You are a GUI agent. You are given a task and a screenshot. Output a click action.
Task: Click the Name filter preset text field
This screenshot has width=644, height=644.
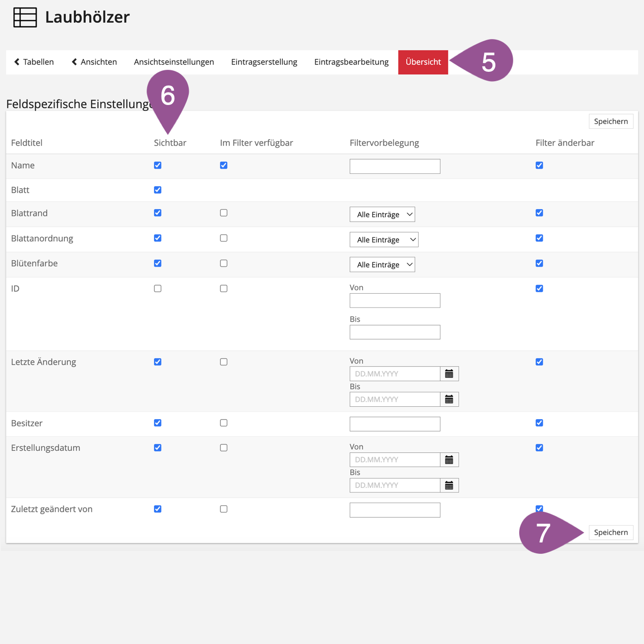(x=395, y=166)
